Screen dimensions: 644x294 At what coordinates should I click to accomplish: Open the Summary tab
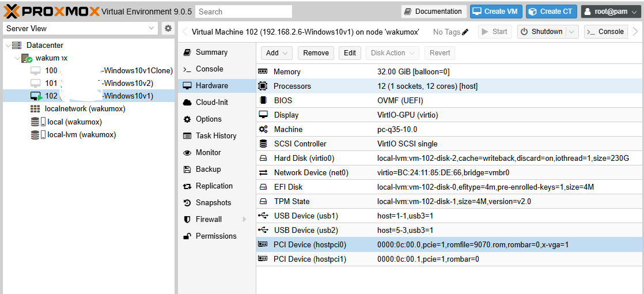point(217,52)
